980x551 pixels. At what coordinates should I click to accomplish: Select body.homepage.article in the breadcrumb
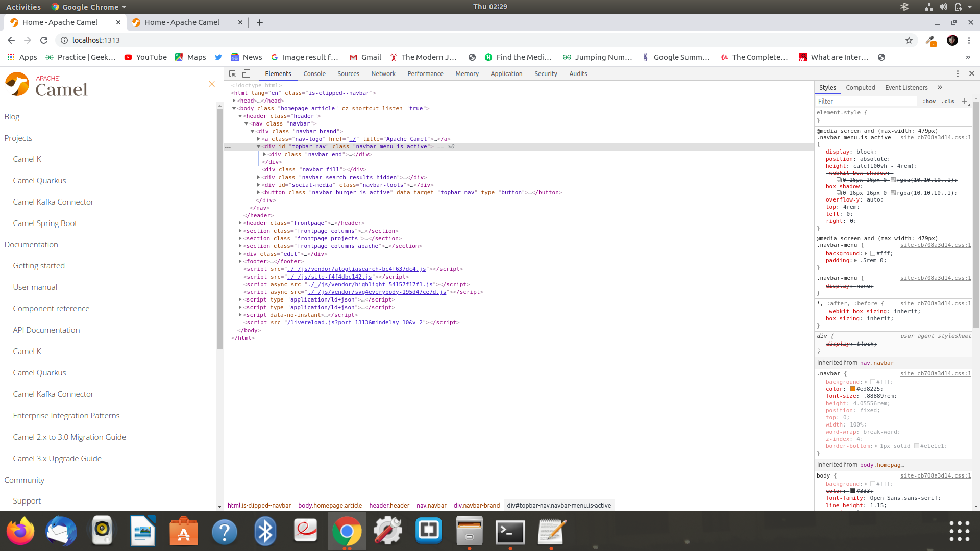(x=330, y=505)
